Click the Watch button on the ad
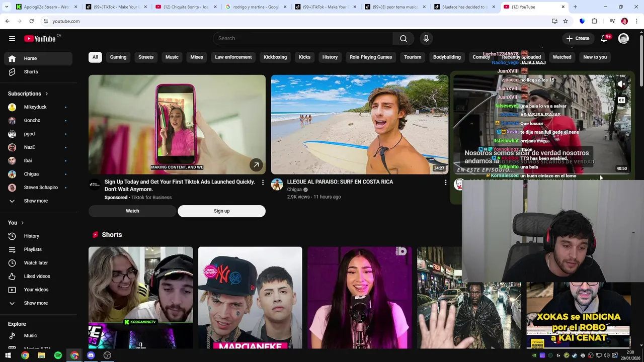Viewport: 644px width, 362px height. pyautogui.click(x=132, y=211)
